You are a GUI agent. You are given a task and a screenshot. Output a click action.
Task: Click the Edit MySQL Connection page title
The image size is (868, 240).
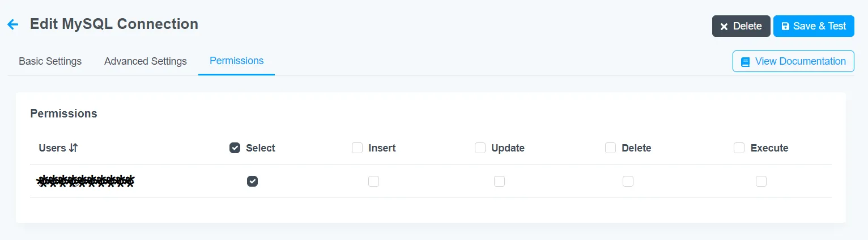coord(114,24)
